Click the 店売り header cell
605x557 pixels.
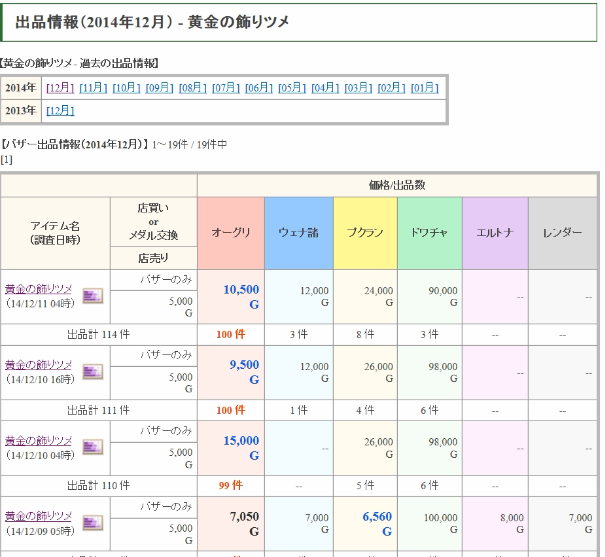pyautogui.click(x=154, y=258)
